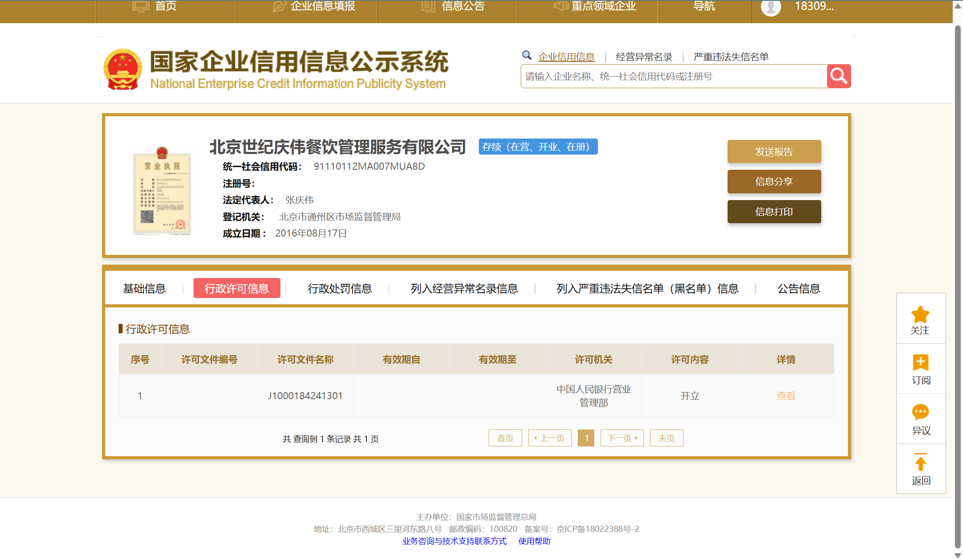This screenshot has width=963, height=560.
Task: Open the 使用帮助 footer link
Action: pos(534,541)
